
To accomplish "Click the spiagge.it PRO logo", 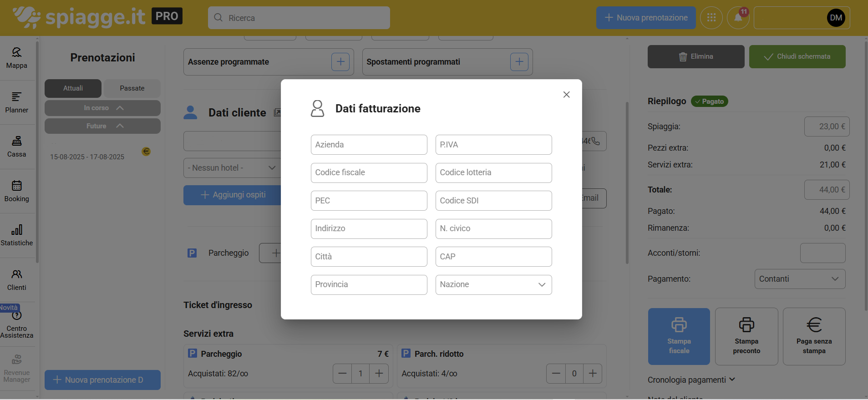I will pyautogui.click(x=98, y=17).
